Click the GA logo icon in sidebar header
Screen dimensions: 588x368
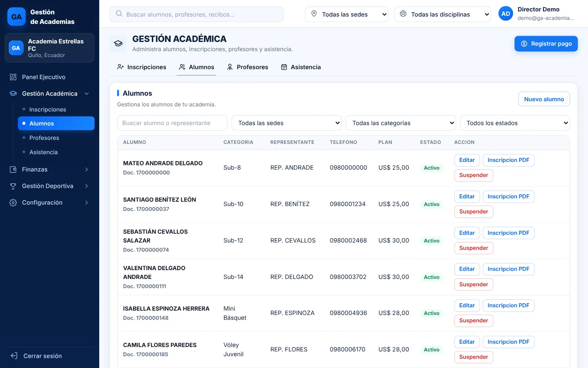click(17, 17)
